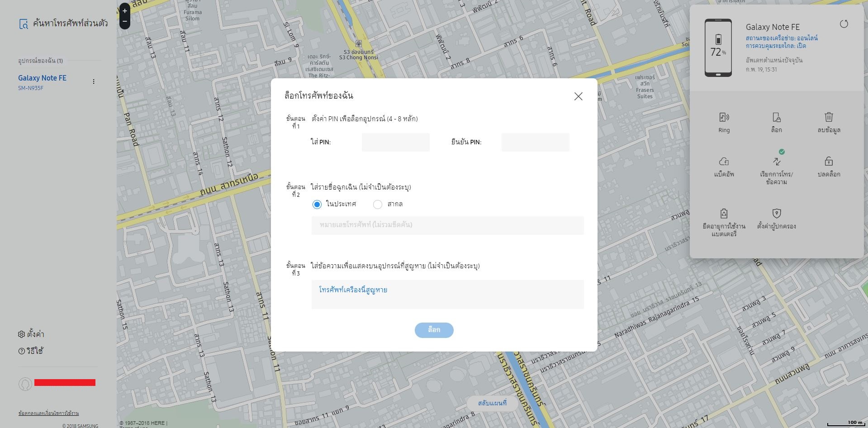Click the Find My Mobile search icon
The height and width of the screenshot is (428, 868).
point(23,24)
